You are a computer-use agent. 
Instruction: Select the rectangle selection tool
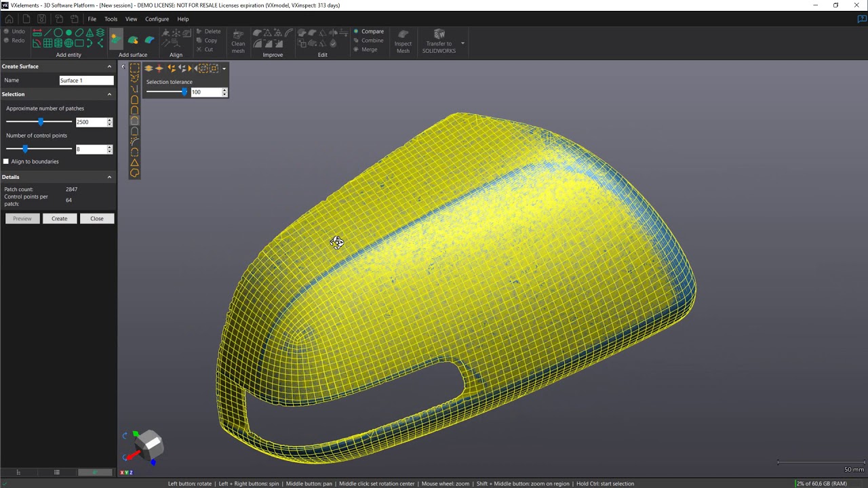[x=134, y=68]
